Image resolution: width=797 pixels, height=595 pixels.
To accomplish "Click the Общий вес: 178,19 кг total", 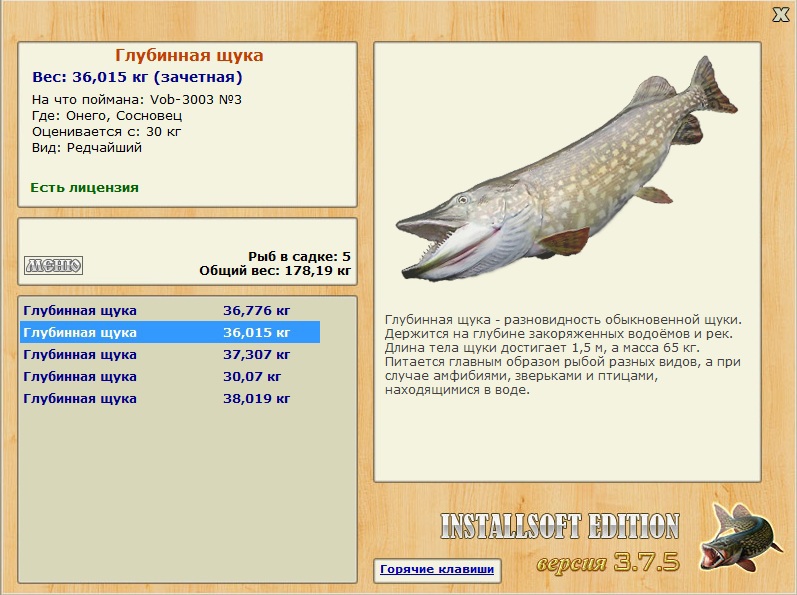I will (x=275, y=270).
